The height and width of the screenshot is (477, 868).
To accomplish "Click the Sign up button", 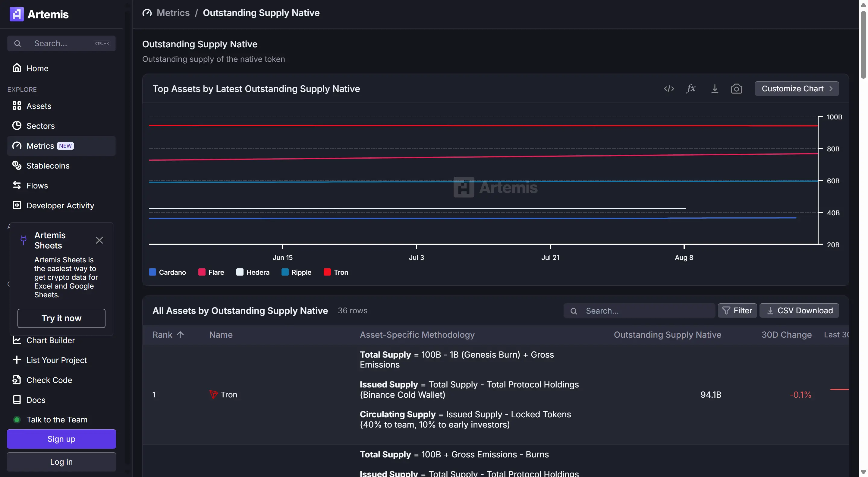I will coord(61,439).
